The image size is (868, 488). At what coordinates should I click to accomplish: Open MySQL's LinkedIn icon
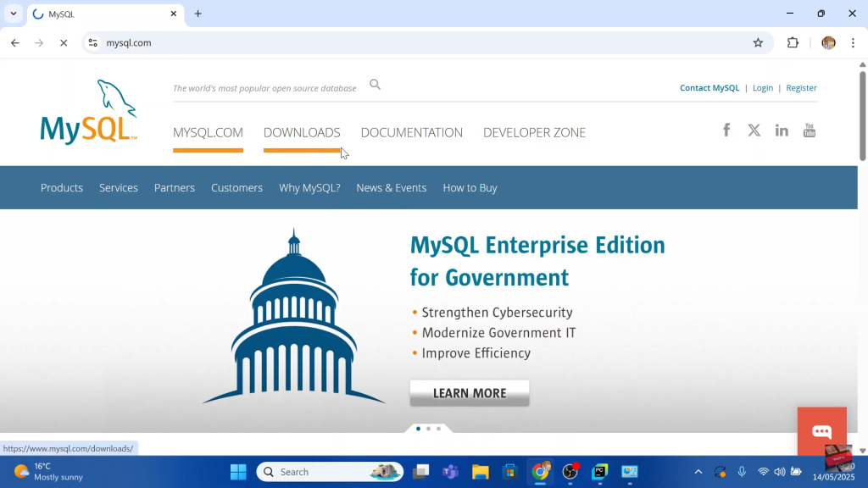[782, 130]
